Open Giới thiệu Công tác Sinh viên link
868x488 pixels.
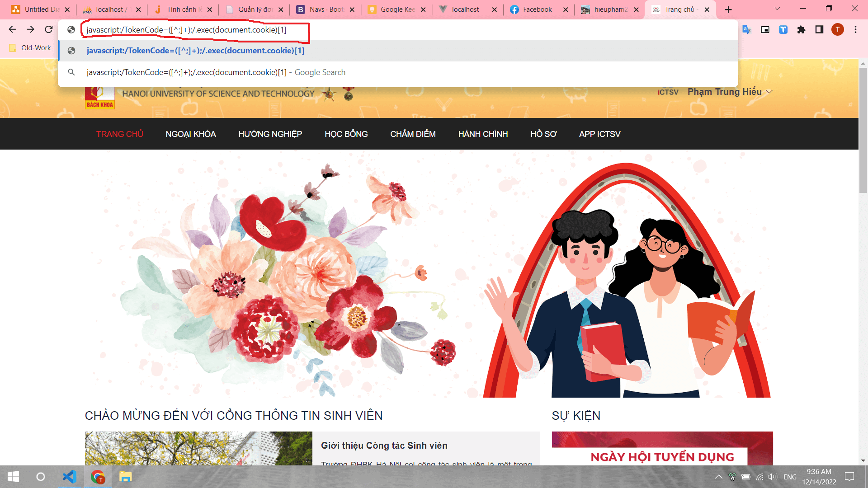384,446
